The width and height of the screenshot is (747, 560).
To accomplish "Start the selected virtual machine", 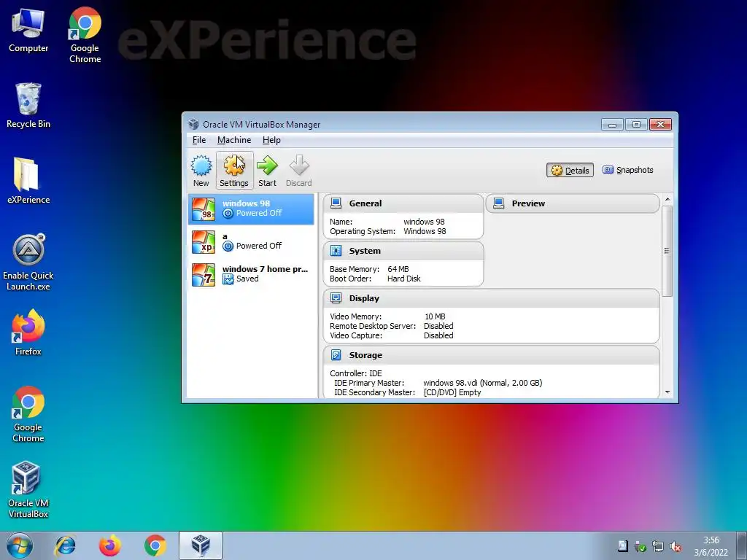I will point(267,171).
